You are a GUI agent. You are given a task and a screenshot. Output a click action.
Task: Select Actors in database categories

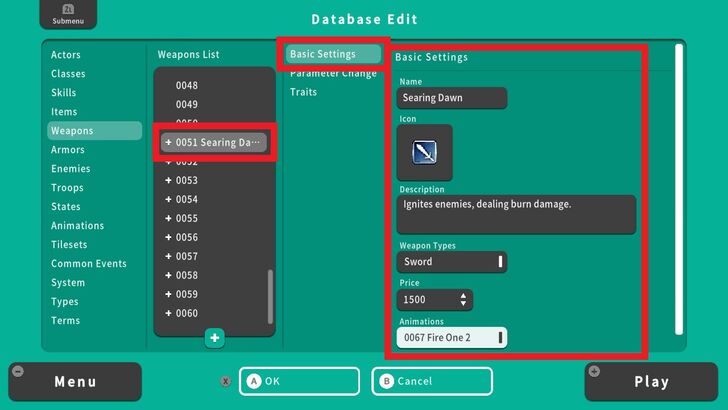click(x=66, y=55)
